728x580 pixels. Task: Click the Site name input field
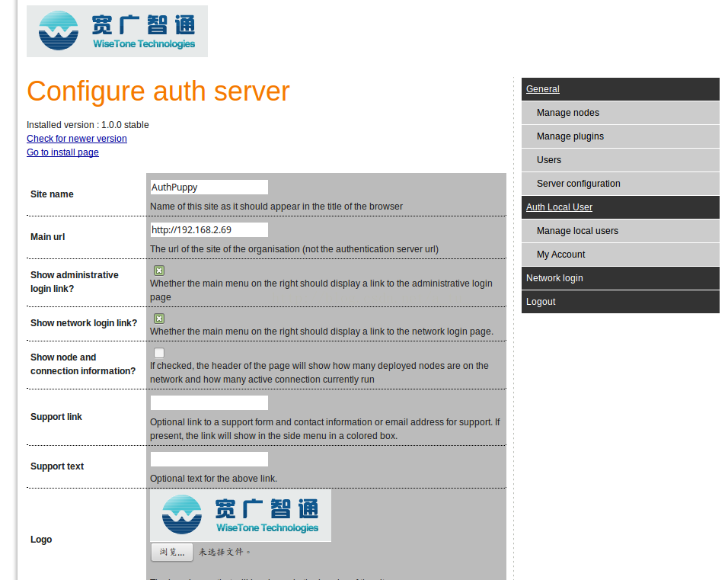[209, 187]
